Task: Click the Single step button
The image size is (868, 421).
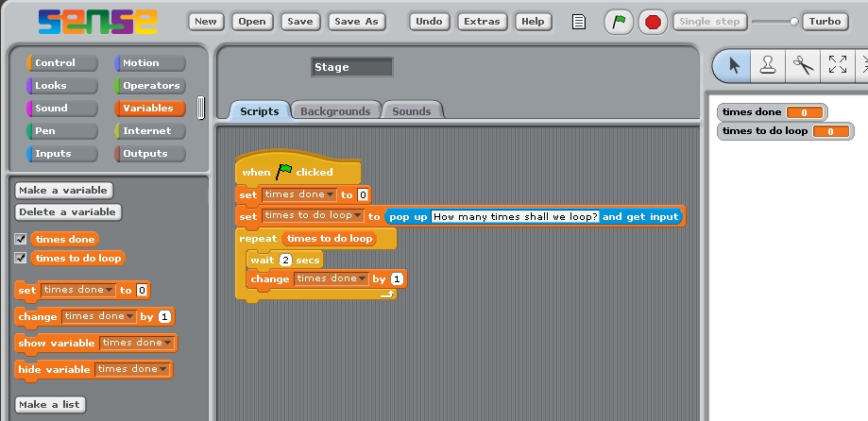Action: [x=709, y=22]
